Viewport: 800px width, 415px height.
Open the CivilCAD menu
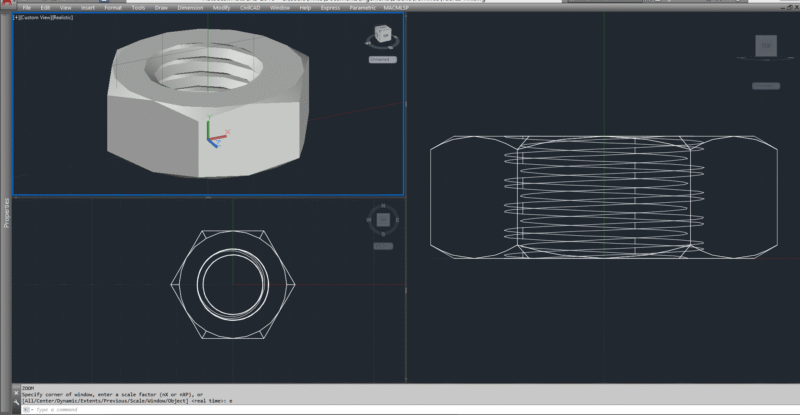point(250,8)
